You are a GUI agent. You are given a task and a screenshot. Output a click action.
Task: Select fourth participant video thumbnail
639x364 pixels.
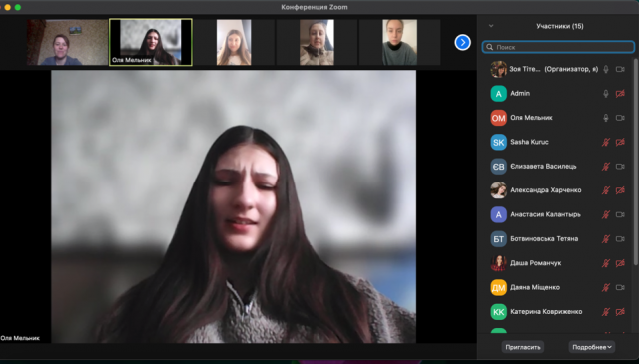point(317,42)
